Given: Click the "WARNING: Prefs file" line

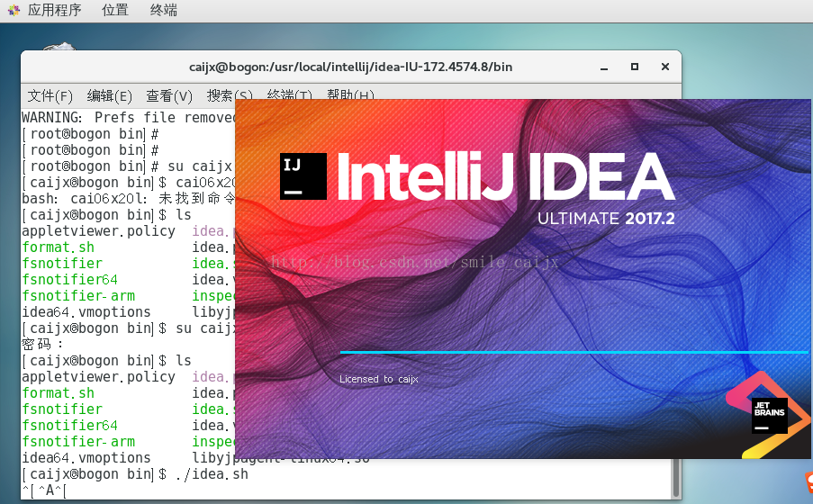Looking at the screenshot, I should (129, 118).
